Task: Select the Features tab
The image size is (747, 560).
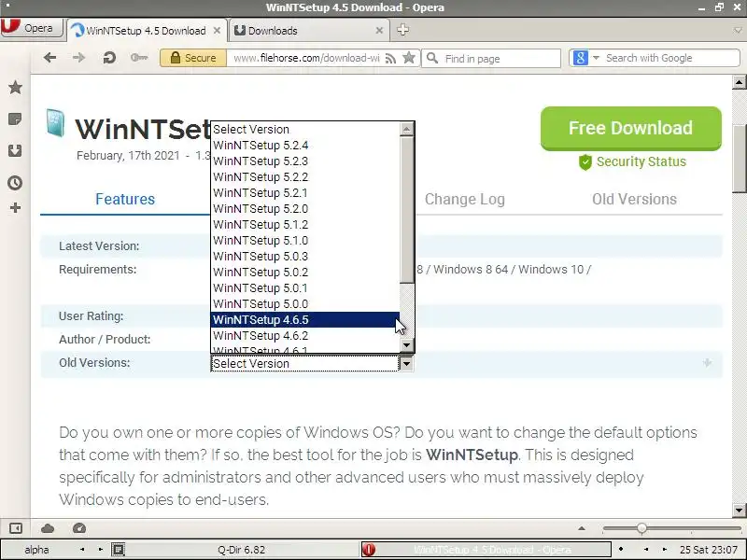Action: [125, 199]
